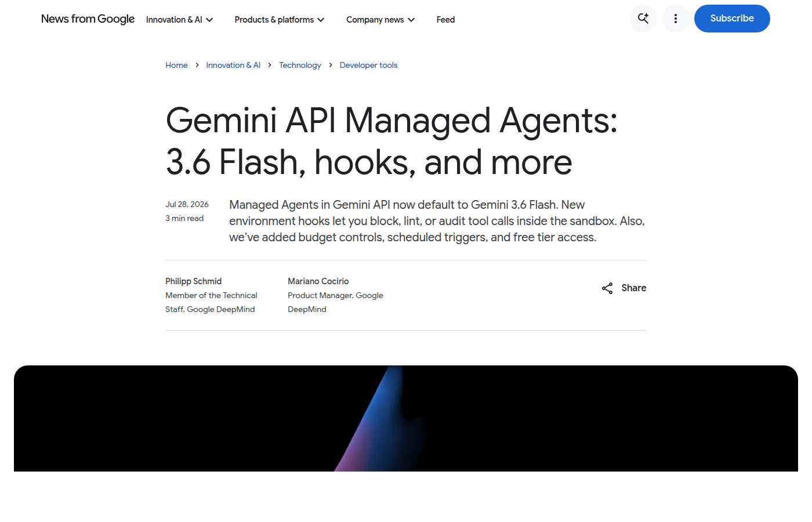Image resolution: width=812 pixels, height=522 pixels.
Task: Click Member of the Technical Staff text
Action: tap(211, 302)
